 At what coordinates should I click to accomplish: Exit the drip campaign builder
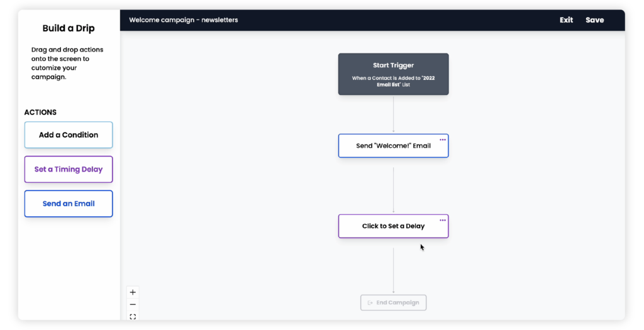[x=566, y=20]
